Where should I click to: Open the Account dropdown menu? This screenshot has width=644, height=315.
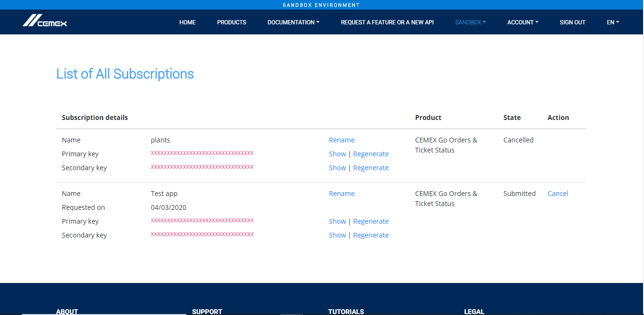click(x=522, y=22)
